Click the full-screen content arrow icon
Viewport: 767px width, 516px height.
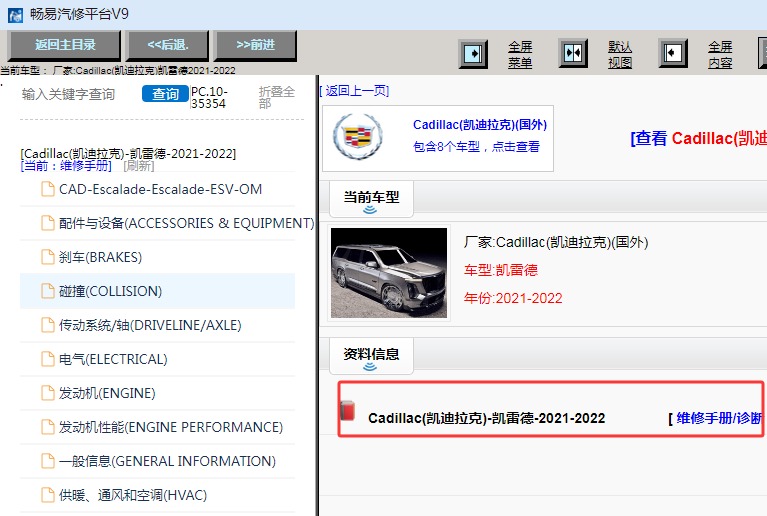[673, 53]
